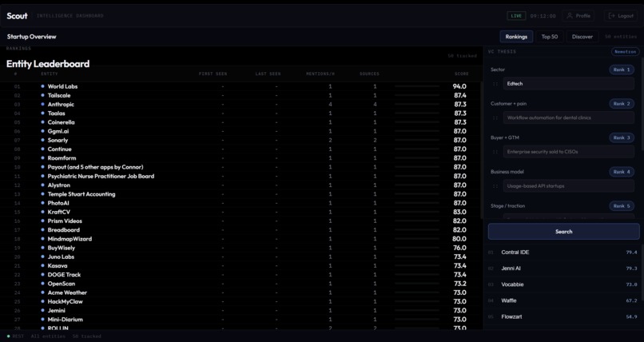
Task: Click the Rank 5 badge for Stage / traction
Action: [622, 206]
